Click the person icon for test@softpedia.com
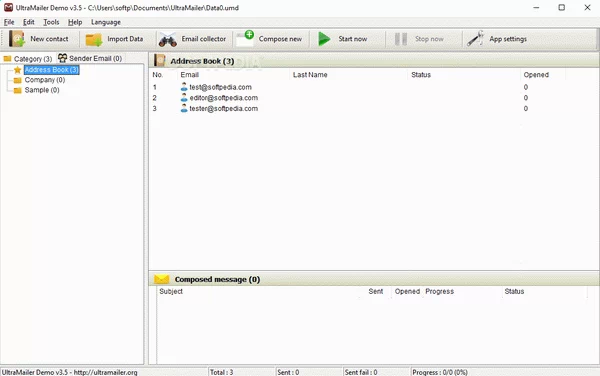The height and width of the screenshot is (376, 600). click(x=184, y=87)
